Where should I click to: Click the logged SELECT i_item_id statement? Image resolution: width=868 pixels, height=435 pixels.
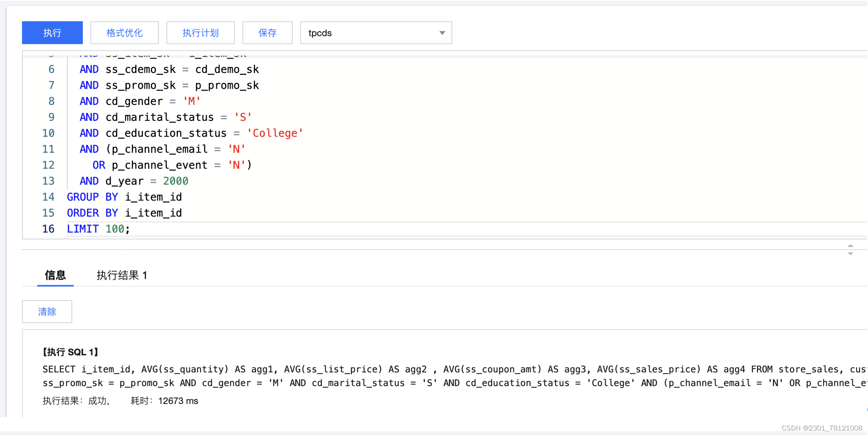(455, 376)
